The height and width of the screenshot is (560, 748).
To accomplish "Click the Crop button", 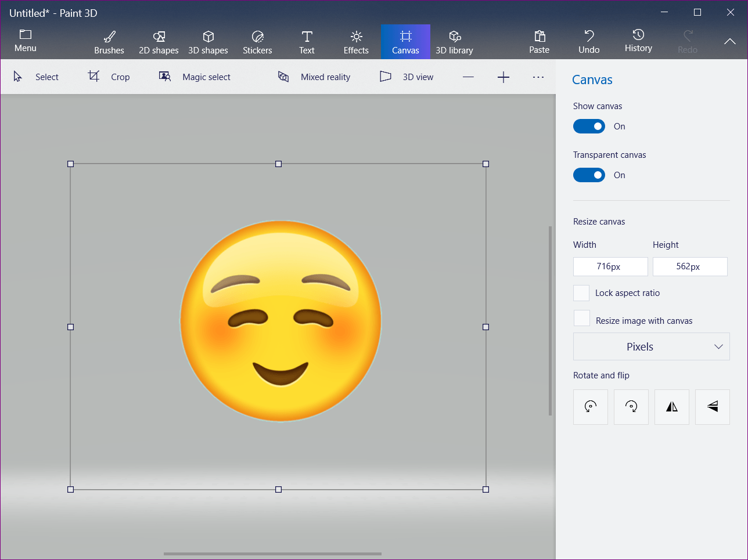I will [109, 77].
